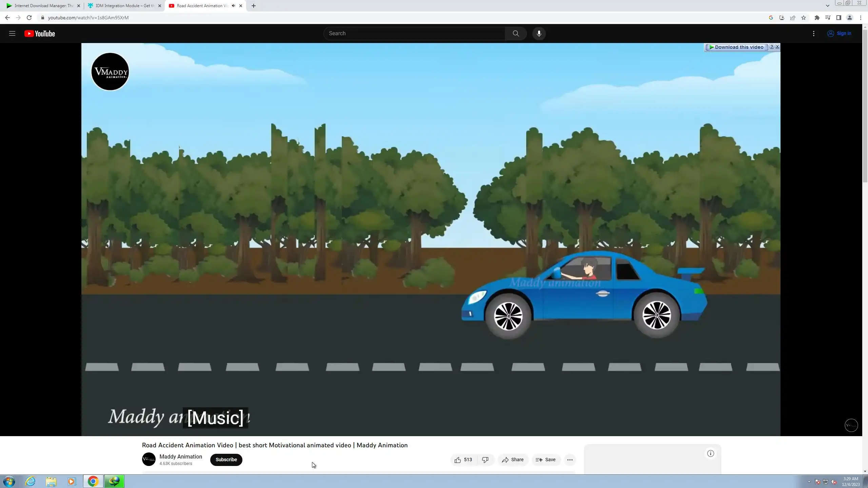This screenshot has height=488, width=868.
Task: Click the search magnifier button
Action: tap(516, 34)
